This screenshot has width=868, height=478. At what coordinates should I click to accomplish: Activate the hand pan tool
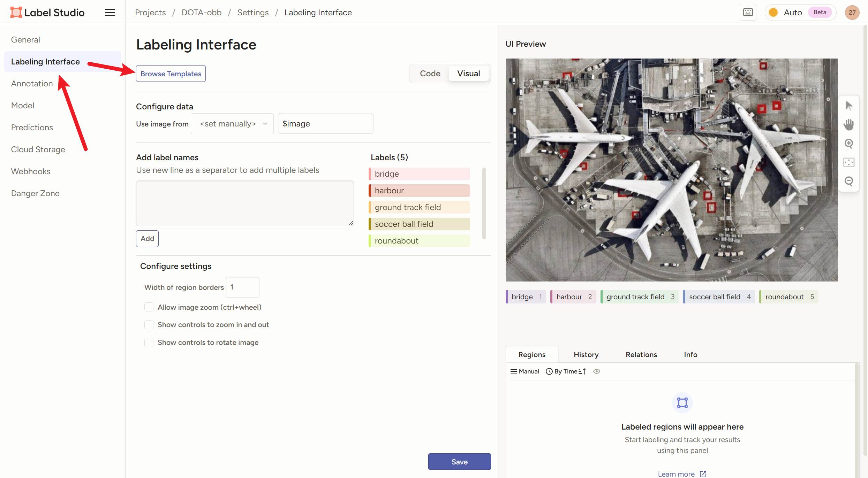click(x=849, y=124)
